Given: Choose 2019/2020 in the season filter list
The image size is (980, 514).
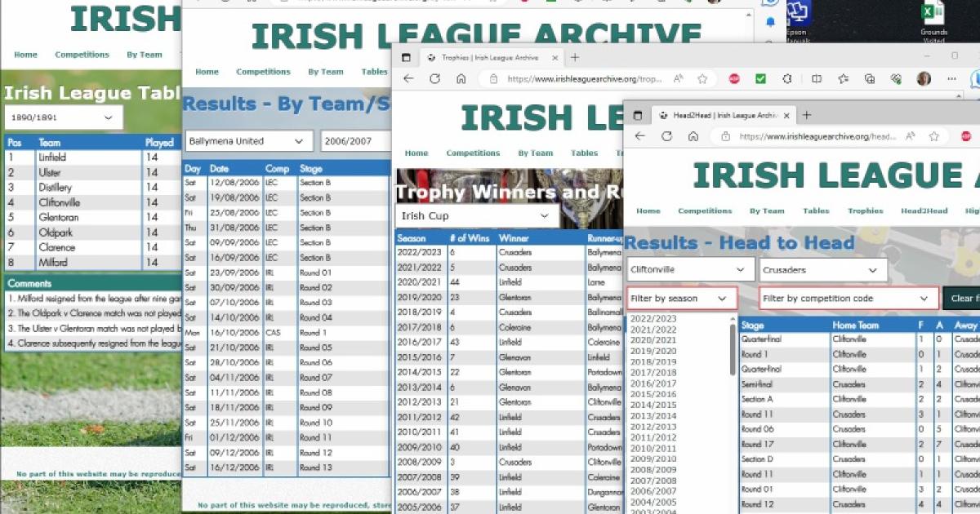Looking at the screenshot, I should (x=653, y=351).
